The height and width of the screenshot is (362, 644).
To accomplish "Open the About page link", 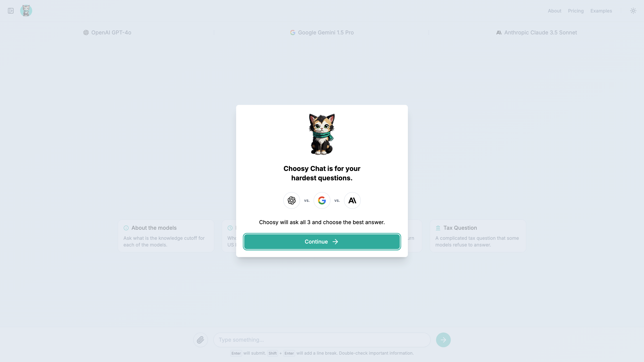I will pos(555,11).
